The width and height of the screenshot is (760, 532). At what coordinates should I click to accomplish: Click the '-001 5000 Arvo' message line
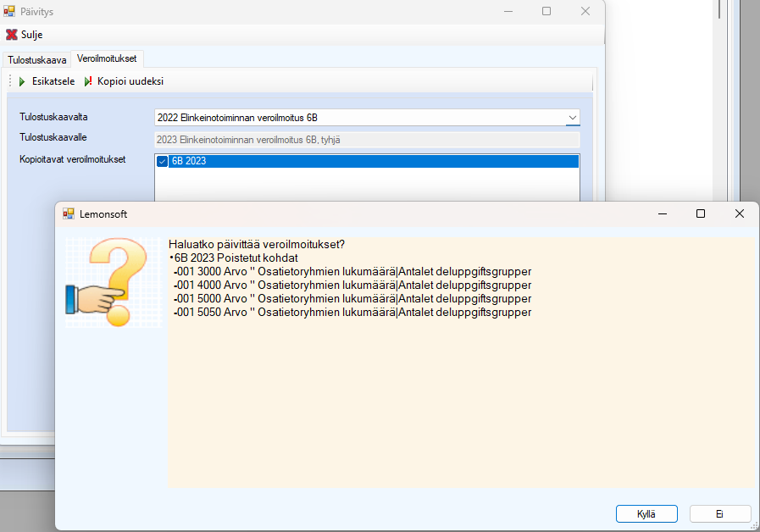pyautogui.click(x=352, y=298)
